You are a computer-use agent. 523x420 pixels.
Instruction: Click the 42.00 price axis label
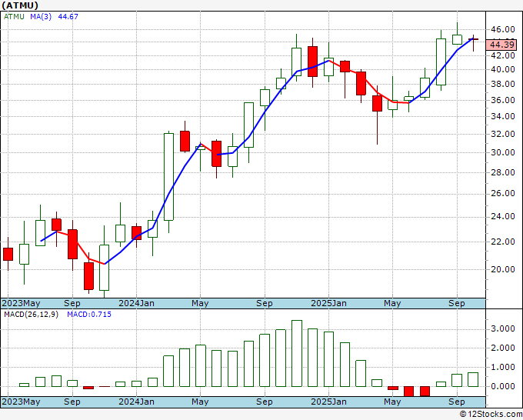click(x=503, y=55)
